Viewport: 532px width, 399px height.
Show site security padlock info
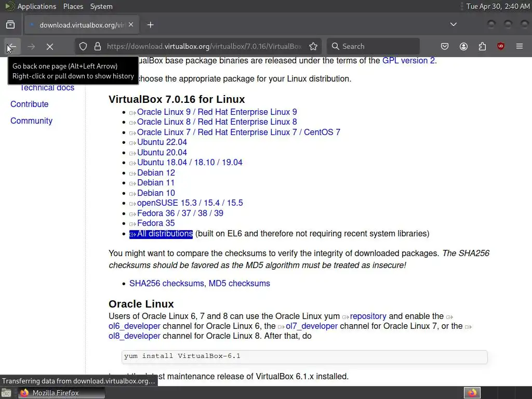(x=98, y=46)
